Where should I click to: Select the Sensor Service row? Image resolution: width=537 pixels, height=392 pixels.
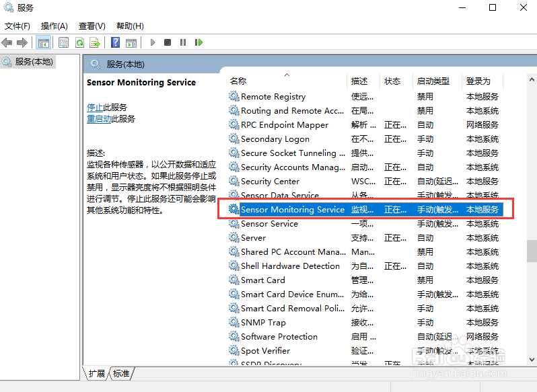(x=365, y=224)
